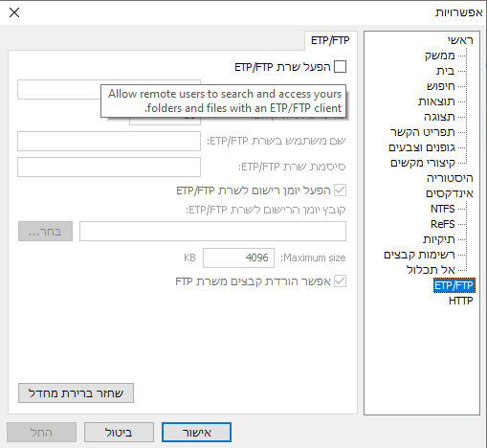Select ראשי in the options tree
The image size is (487, 448).
tap(460, 40)
